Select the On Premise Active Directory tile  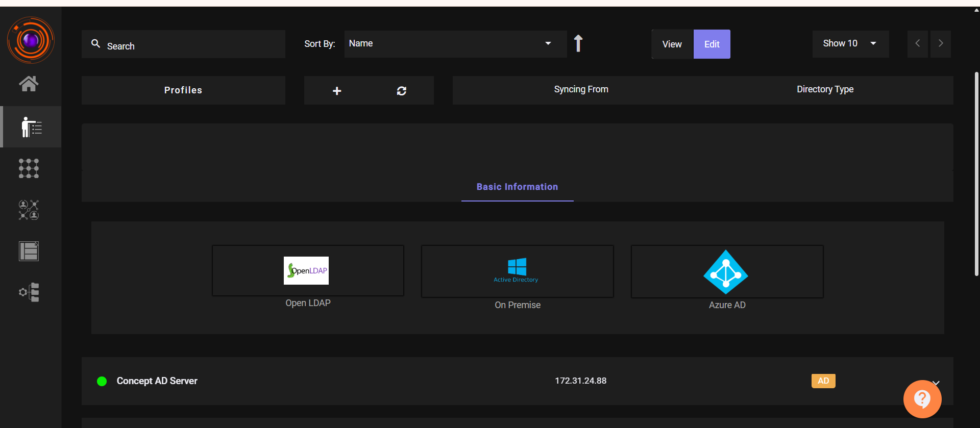click(x=517, y=271)
